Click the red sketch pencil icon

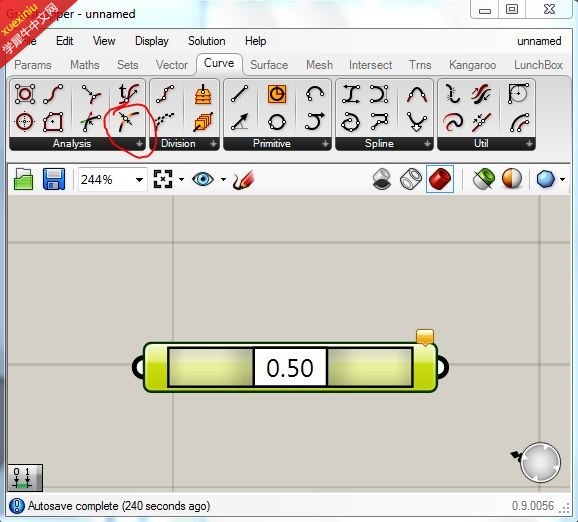[x=244, y=180]
